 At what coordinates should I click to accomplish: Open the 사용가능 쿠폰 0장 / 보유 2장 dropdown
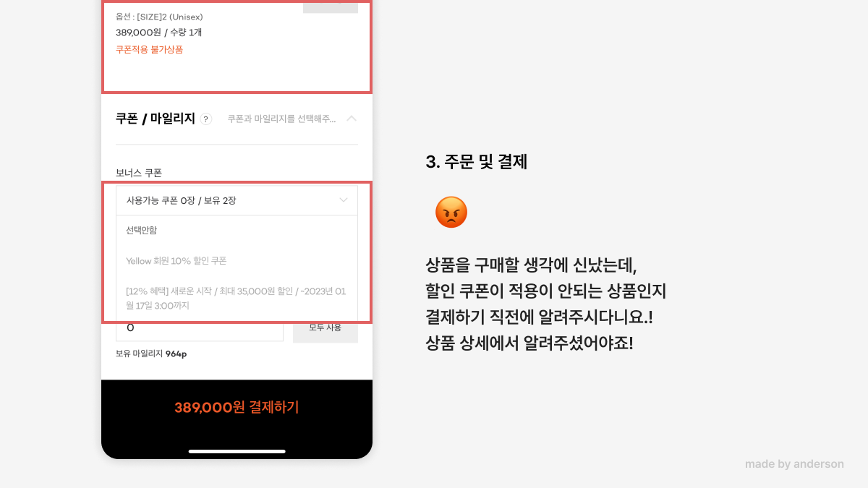pos(237,200)
